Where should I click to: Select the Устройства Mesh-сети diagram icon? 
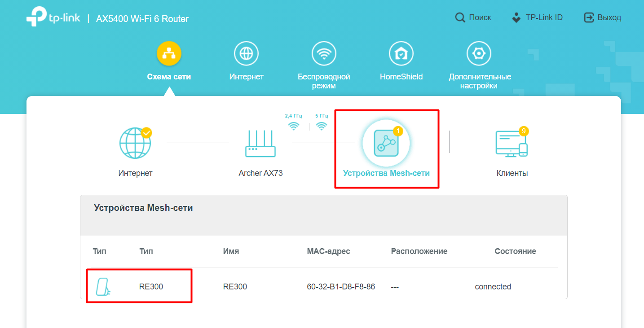pos(386,143)
